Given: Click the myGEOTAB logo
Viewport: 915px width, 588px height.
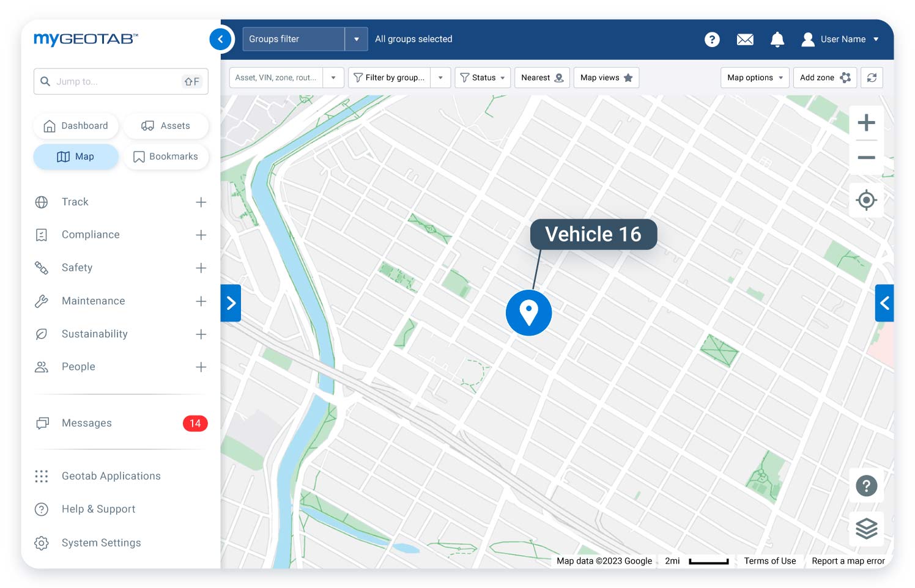Looking at the screenshot, I should 86,39.
